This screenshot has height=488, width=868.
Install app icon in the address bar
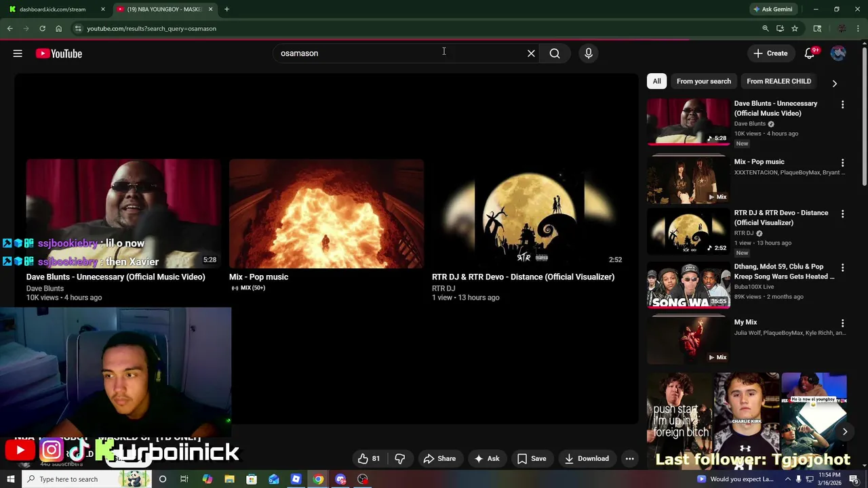780,28
